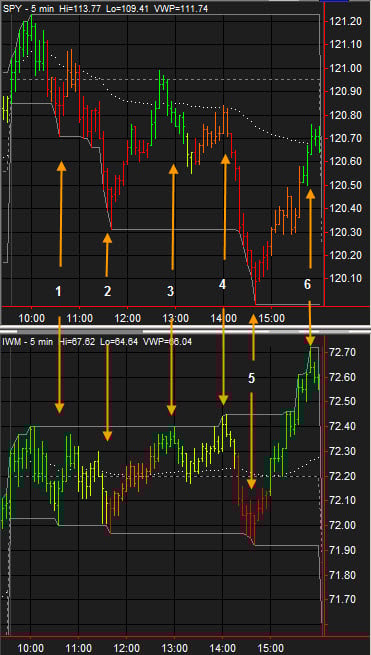Select annotation number 1 on SPY chart
The image size is (371, 655).
pos(58,291)
